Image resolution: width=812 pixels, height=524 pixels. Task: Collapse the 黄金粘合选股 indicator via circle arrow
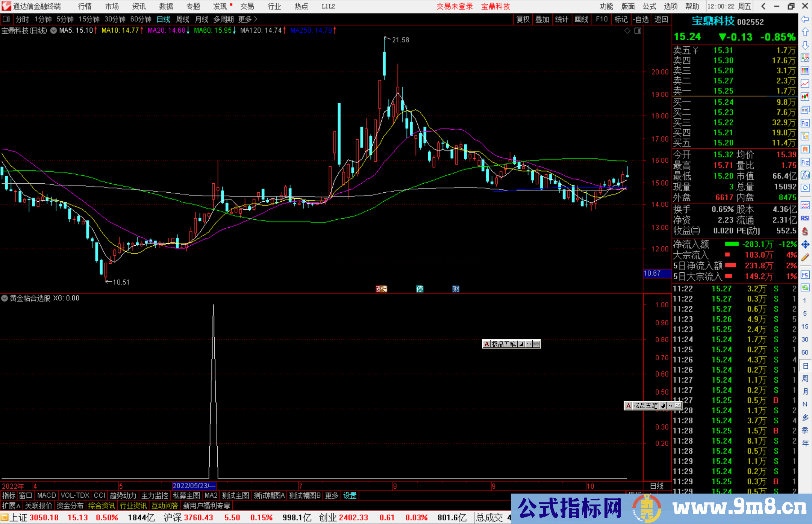[x=5, y=298]
